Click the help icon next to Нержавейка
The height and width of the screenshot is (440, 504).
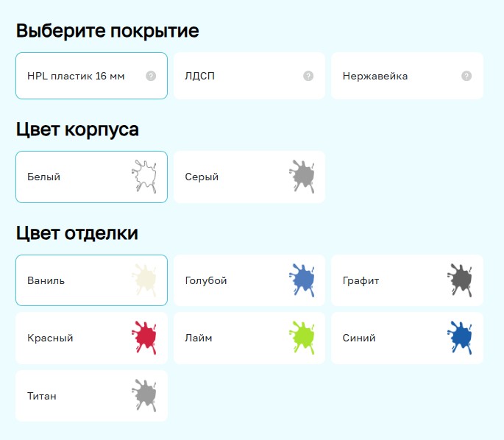coord(466,76)
